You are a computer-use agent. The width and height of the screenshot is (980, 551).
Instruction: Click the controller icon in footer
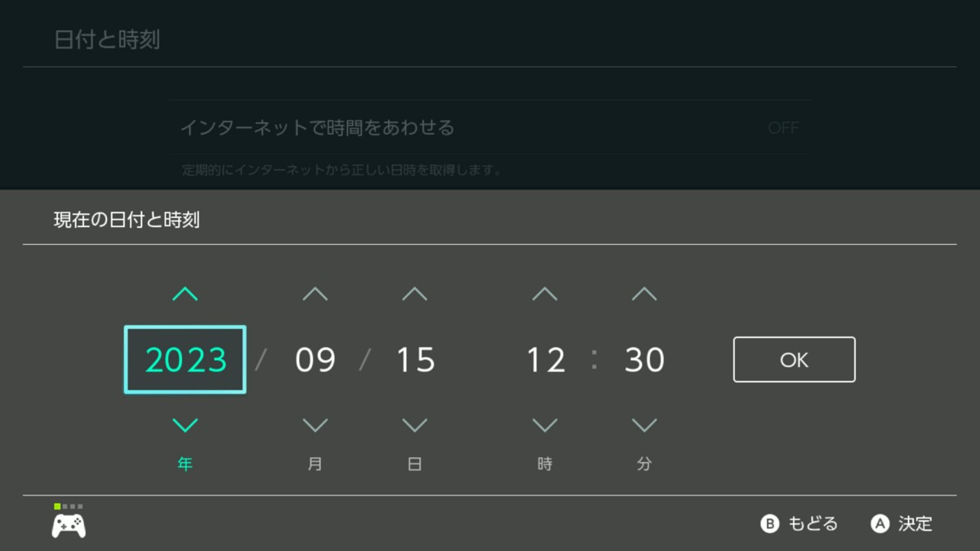pyautogui.click(x=69, y=525)
